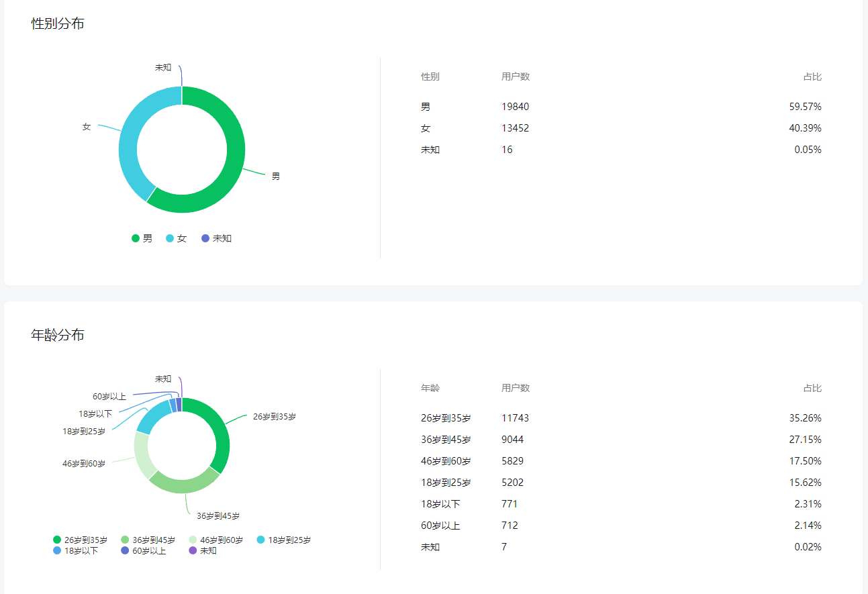Image resolution: width=868 pixels, height=594 pixels.
Task: Toggle the 36岁到45岁 legend entry
Action: [x=148, y=540]
